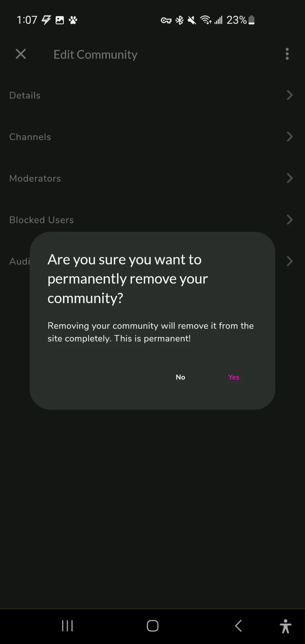The width and height of the screenshot is (305, 644).
Task: Close the Edit Community screen
Action: coord(21,54)
